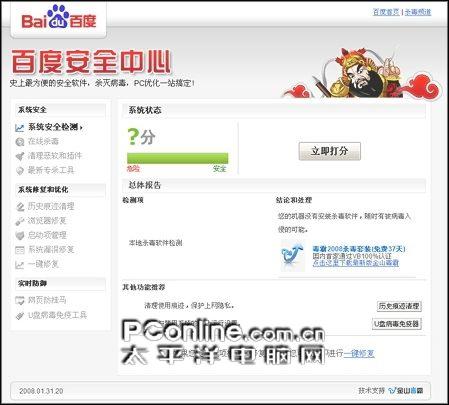Select the 浏览器修复 wrench icon

click(20, 221)
